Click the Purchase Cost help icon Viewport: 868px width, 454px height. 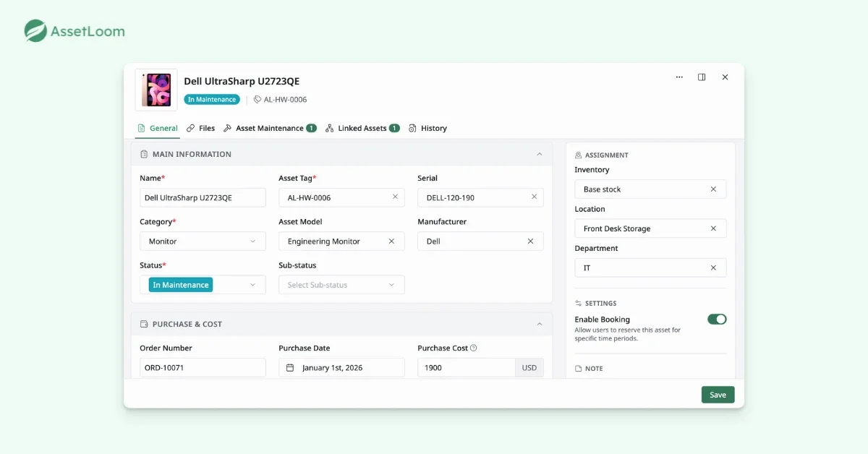(474, 348)
